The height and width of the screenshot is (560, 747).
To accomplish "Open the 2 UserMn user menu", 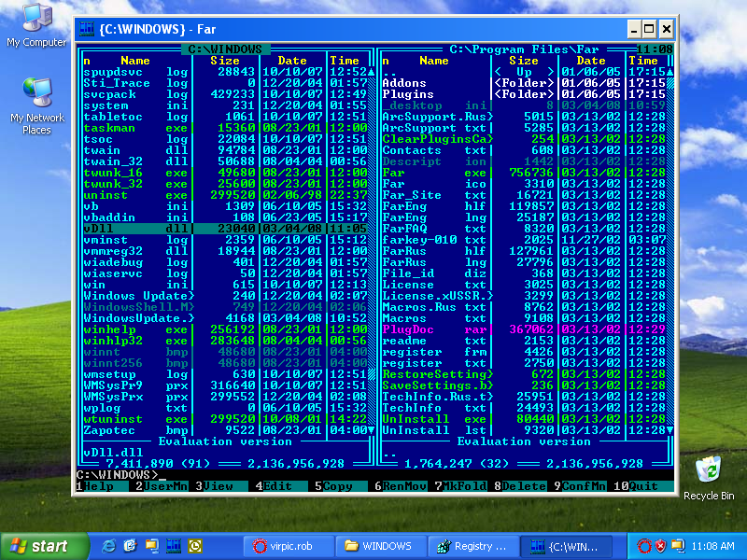I will pos(162,486).
